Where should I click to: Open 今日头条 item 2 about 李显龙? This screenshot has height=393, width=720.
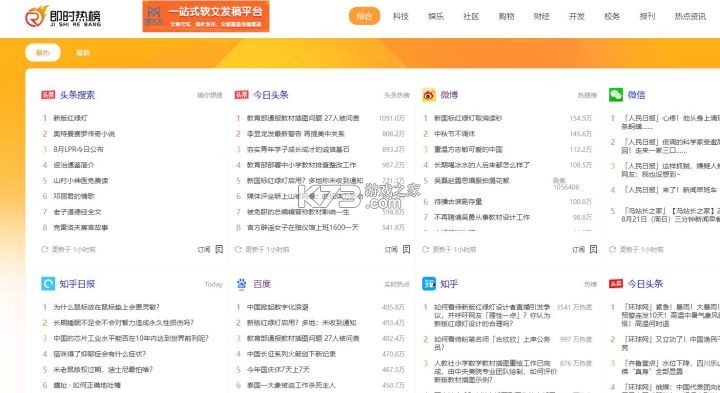[x=296, y=134]
